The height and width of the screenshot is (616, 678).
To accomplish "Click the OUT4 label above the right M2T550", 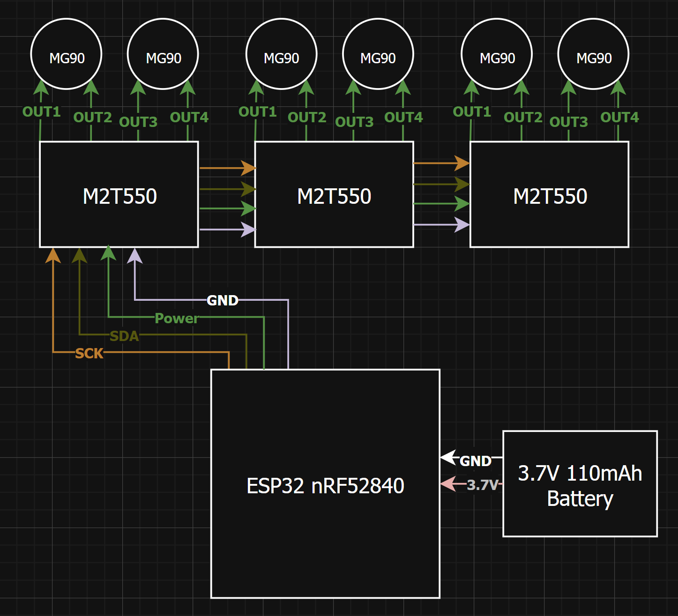I will pyautogui.click(x=619, y=117).
